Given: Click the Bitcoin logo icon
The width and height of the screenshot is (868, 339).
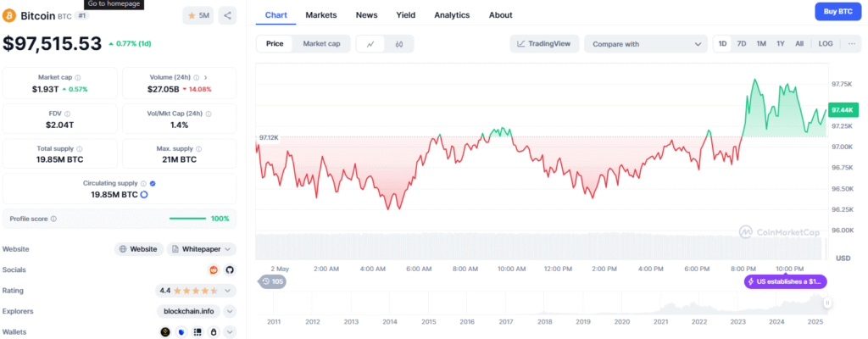Looking at the screenshot, I should coord(9,15).
